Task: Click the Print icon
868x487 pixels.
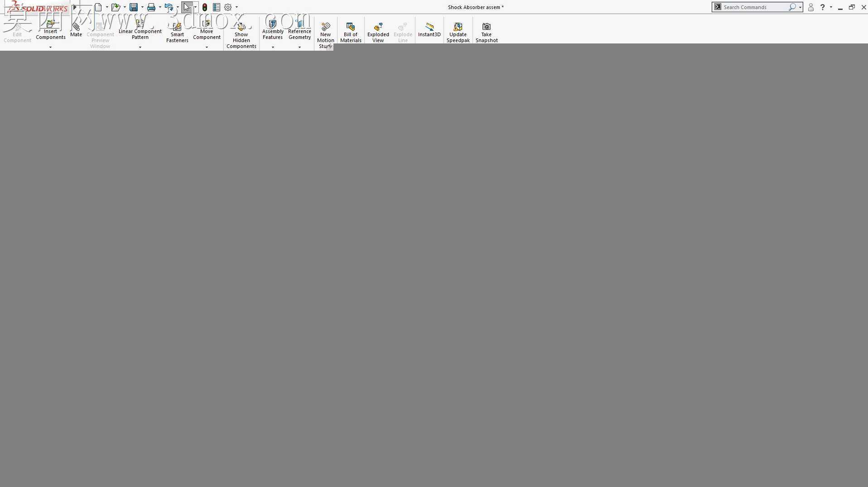Action: pyautogui.click(x=151, y=7)
